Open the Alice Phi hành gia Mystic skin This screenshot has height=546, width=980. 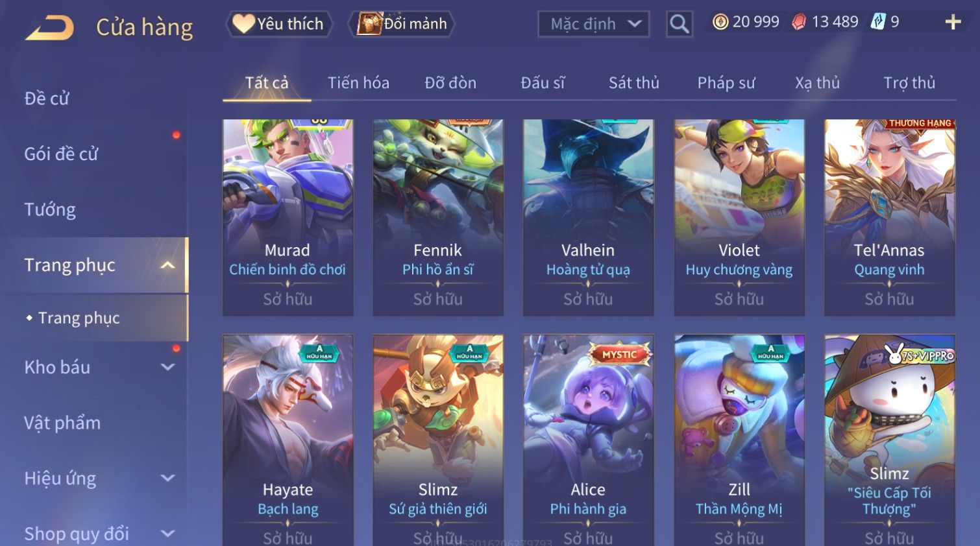tap(588, 440)
